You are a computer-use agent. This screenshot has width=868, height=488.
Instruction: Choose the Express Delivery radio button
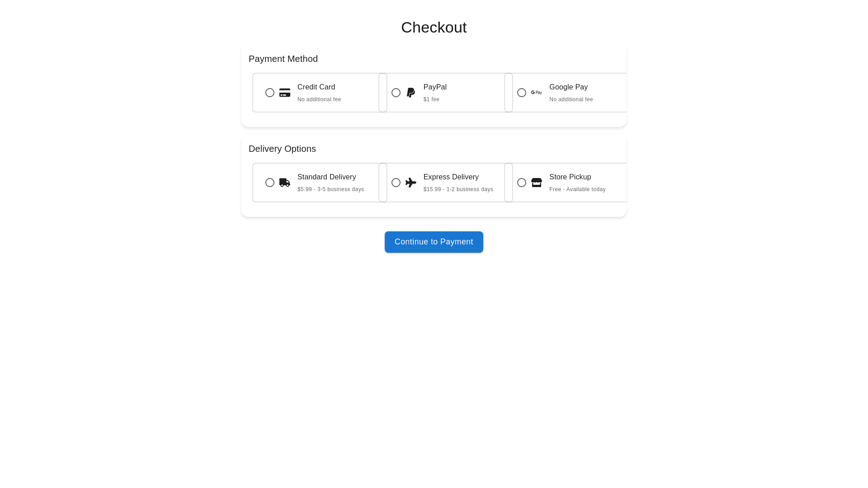(x=396, y=183)
